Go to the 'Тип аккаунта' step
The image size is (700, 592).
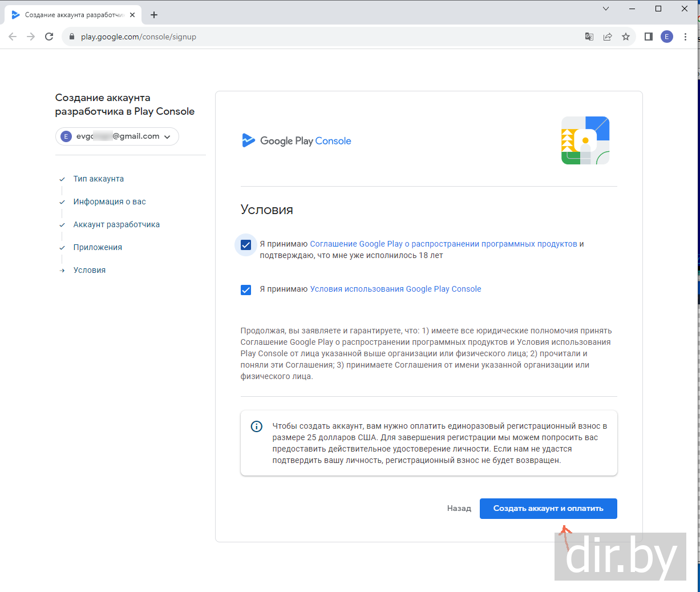click(99, 179)
